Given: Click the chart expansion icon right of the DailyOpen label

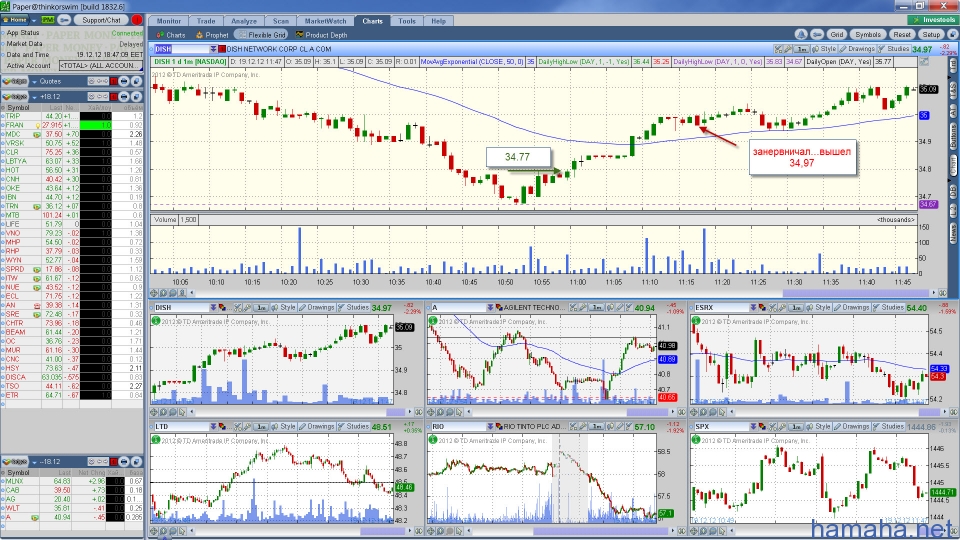Looking at the screenshot, I should coord(924,62).
